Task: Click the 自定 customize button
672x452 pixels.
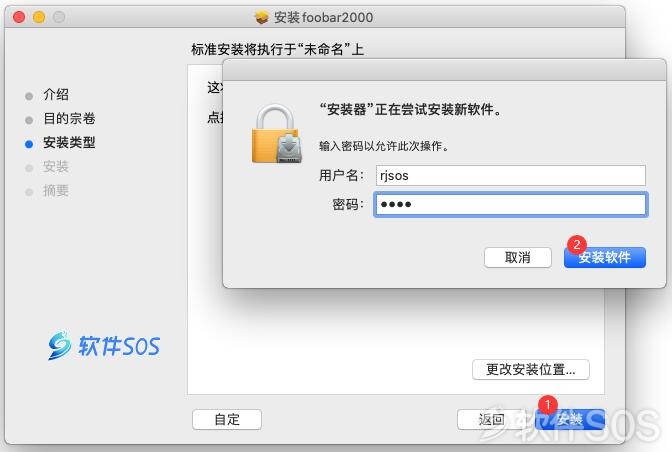Action: click(x=227, y=419)
